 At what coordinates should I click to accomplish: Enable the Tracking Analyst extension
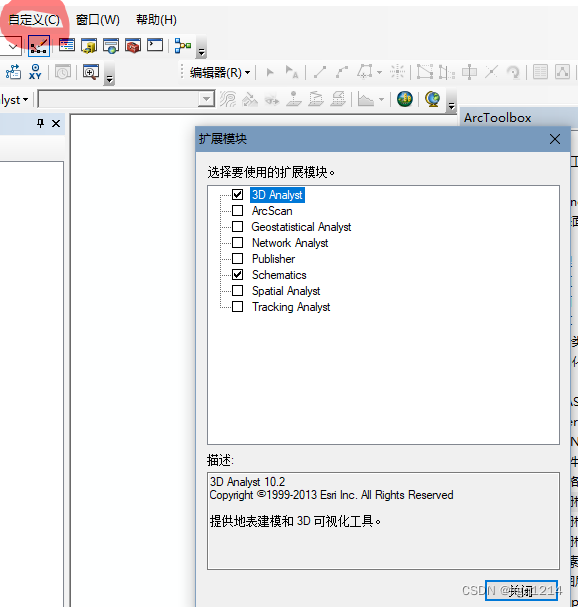[238, 307]
